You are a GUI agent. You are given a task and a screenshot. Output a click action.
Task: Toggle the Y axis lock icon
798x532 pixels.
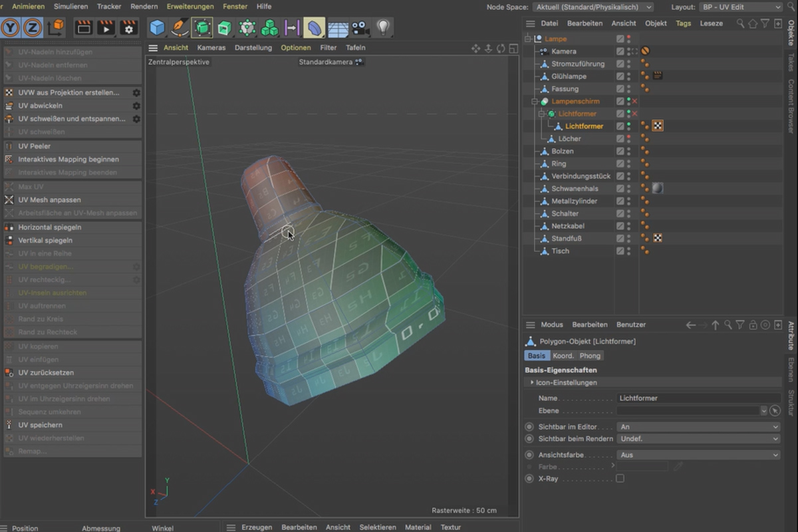(11, 27)
